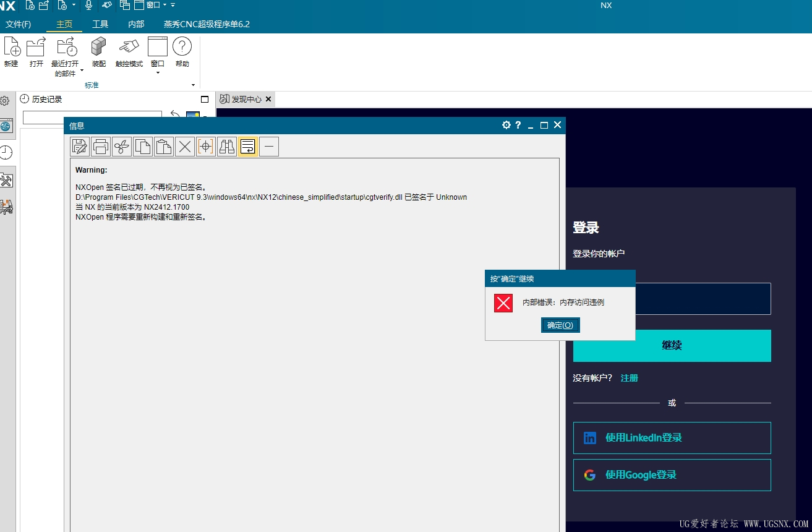The height and width of the screenshot is (532, 812).
Task: Open 标准 group options arrow
Action: [193, 85]
